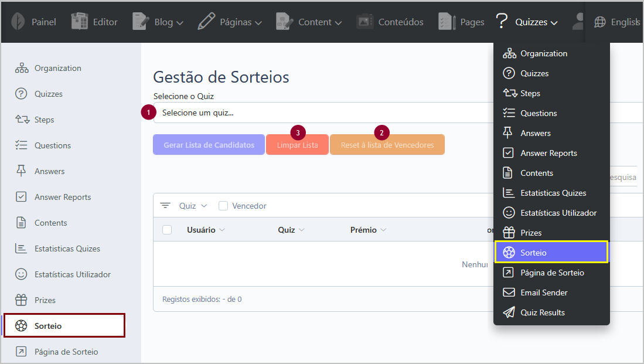
Task: Click the Conteúdos image icon
Action: 364,21
